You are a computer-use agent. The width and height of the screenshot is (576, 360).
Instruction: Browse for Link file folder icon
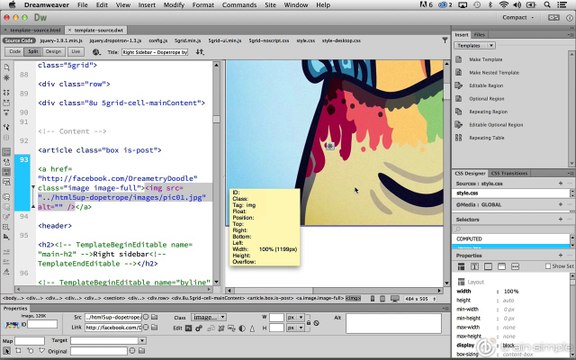point(155,327)
